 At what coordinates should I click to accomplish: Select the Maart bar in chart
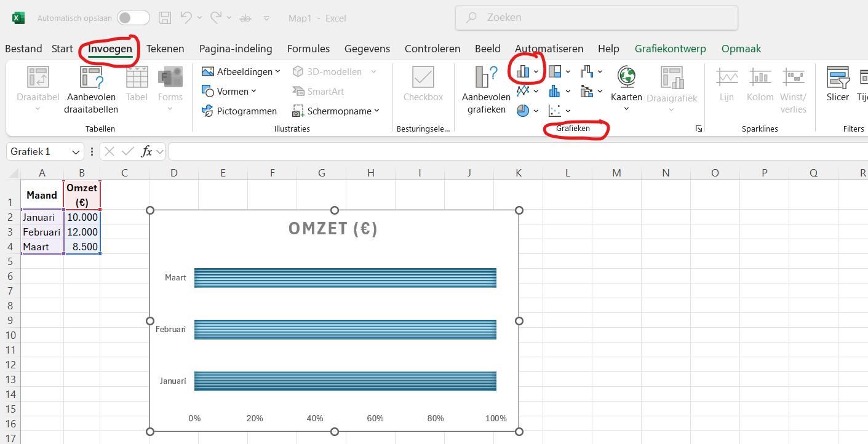[345, 278]
